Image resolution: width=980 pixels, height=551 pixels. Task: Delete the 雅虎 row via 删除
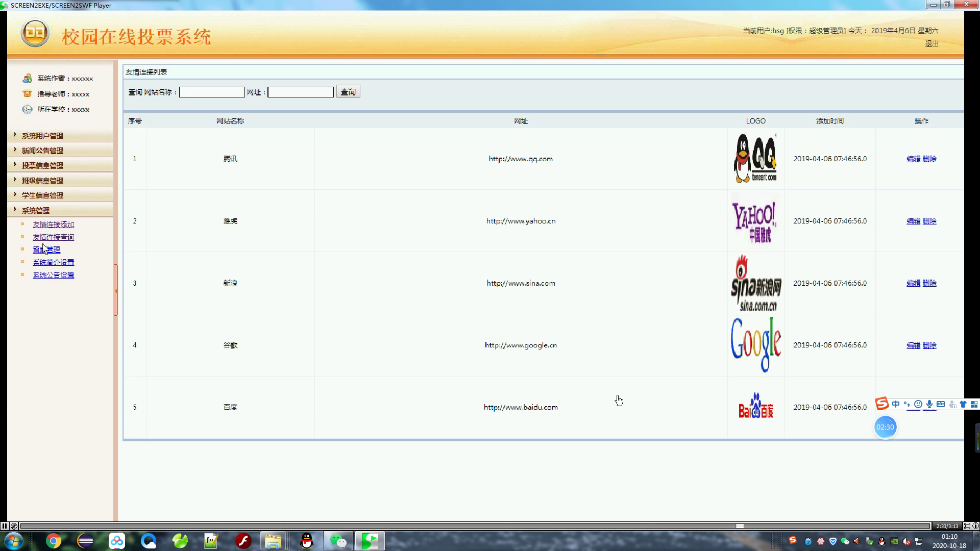(x=929, y=221)
